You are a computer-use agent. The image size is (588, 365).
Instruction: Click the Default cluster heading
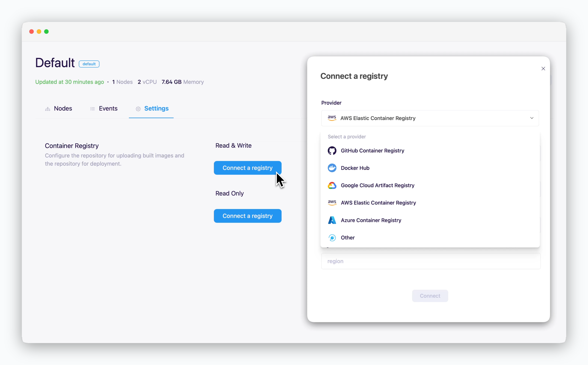[x=55, y=63]
